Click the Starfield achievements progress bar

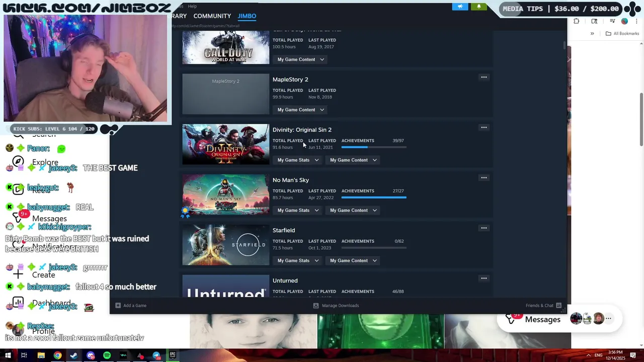(374, 248)
